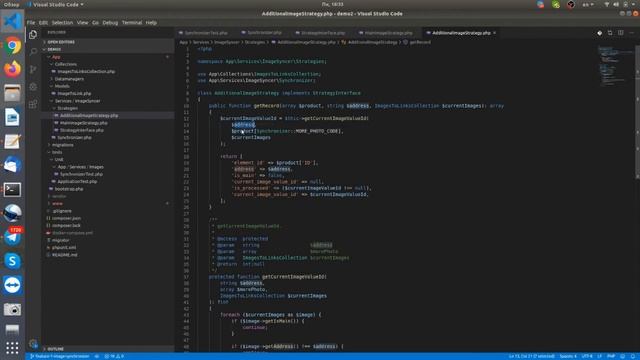Open the Go menu

[x=96, y=23]
